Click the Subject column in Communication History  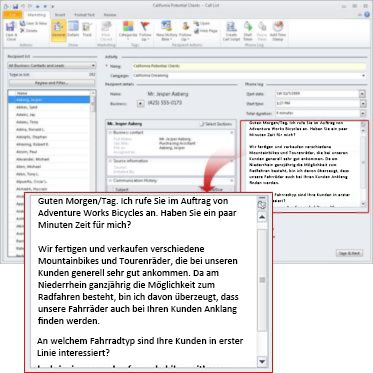pyautogui.click(x=121, y=189)
